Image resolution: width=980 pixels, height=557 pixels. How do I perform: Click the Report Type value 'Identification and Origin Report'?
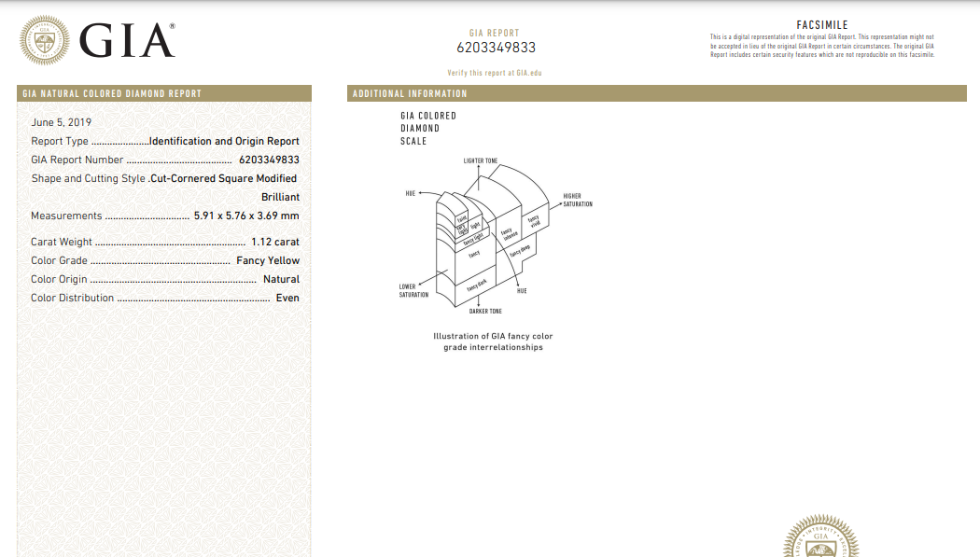[x=224, y=142]
